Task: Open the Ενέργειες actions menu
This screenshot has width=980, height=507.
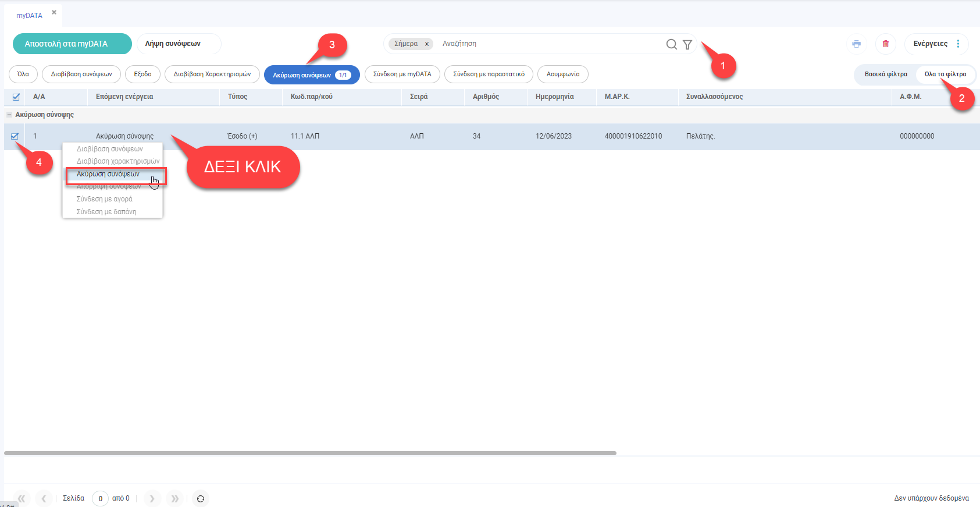Action: (936, 44)
